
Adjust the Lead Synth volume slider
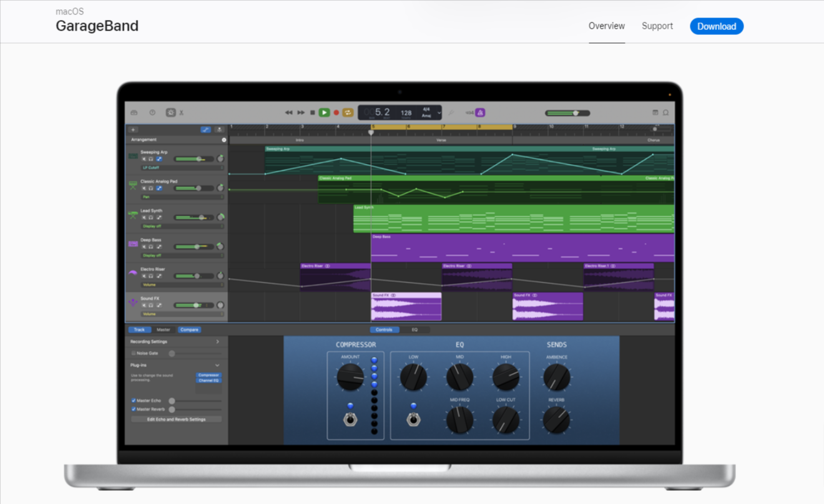201,217
